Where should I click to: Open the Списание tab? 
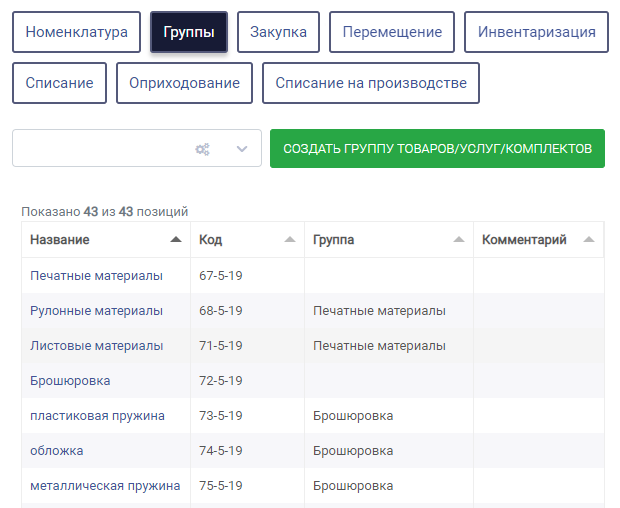(59, 83)
